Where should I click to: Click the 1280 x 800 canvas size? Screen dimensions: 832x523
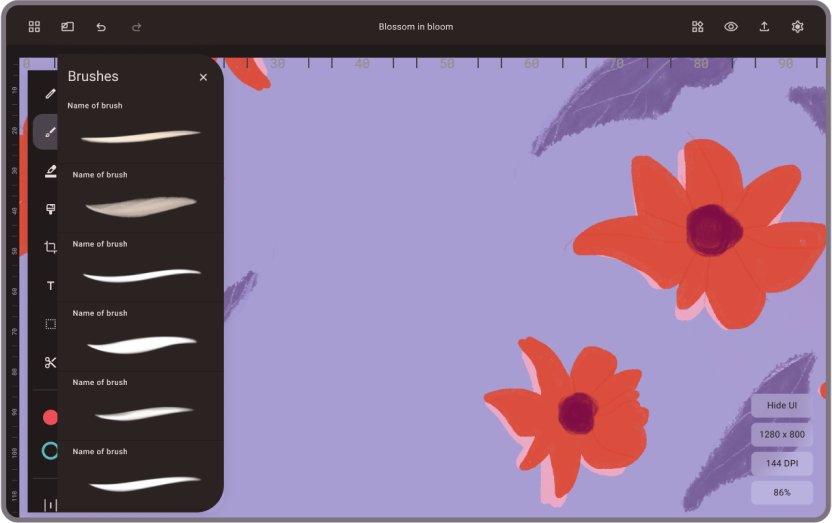point(781,434)
